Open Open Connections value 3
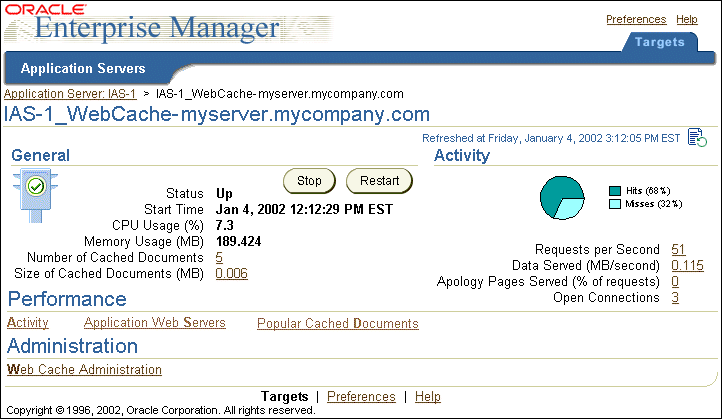Viewport: 722px width, 419px height. (675, 297)
